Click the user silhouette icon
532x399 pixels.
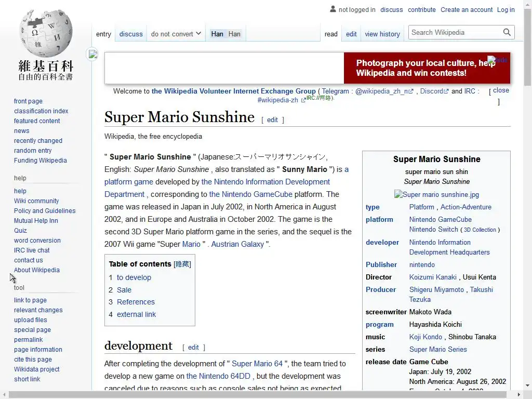[x=333, y=9]
